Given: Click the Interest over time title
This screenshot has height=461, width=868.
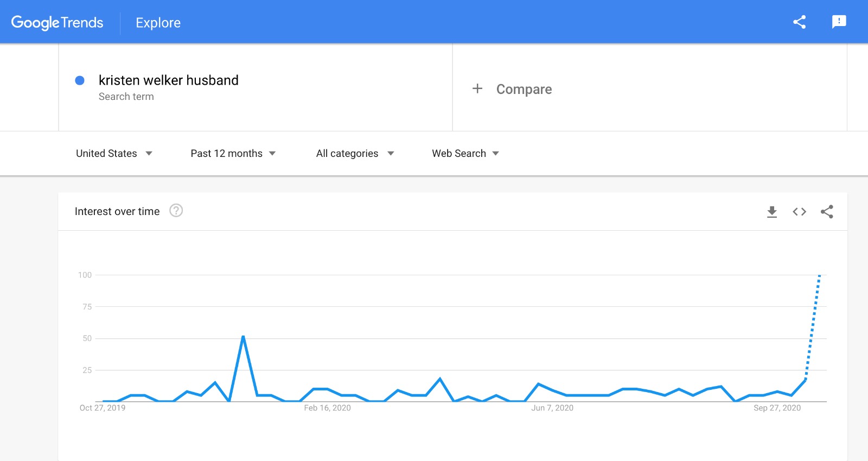Looking at the screenshot, I should (117, 212).
